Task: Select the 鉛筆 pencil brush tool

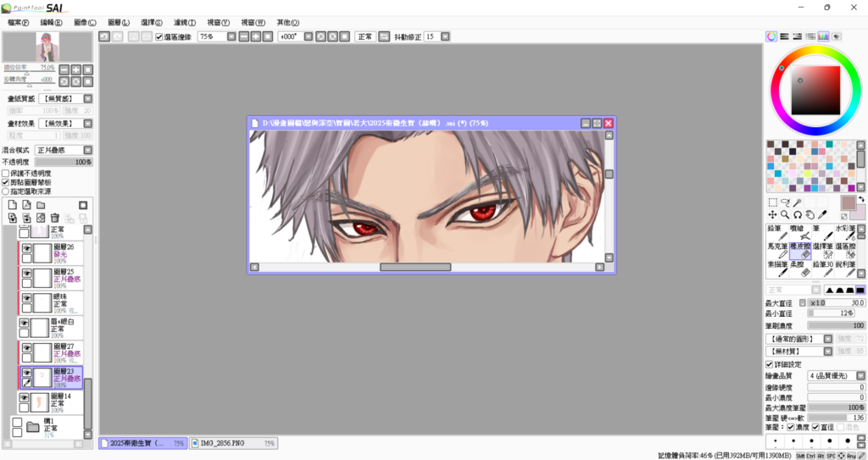Action: [776, 232]
